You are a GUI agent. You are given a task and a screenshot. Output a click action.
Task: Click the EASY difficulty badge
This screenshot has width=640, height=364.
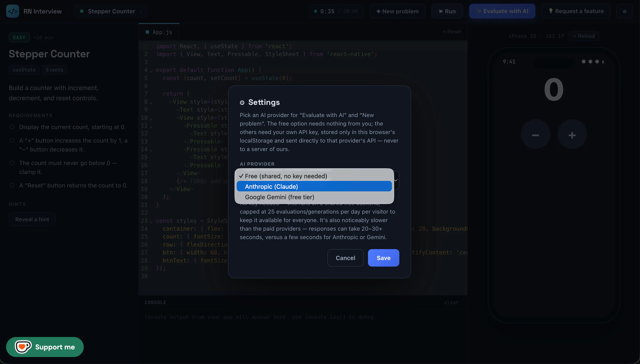coord(19,37)
